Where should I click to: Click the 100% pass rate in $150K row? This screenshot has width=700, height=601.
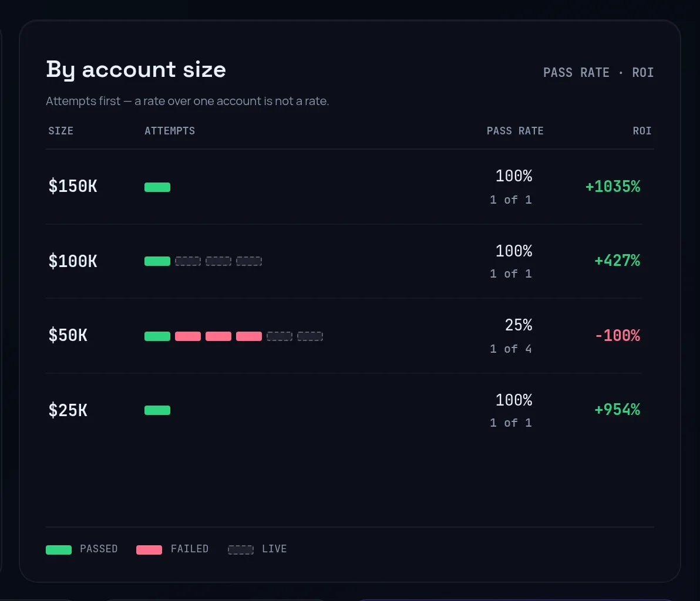pos(514,176)
